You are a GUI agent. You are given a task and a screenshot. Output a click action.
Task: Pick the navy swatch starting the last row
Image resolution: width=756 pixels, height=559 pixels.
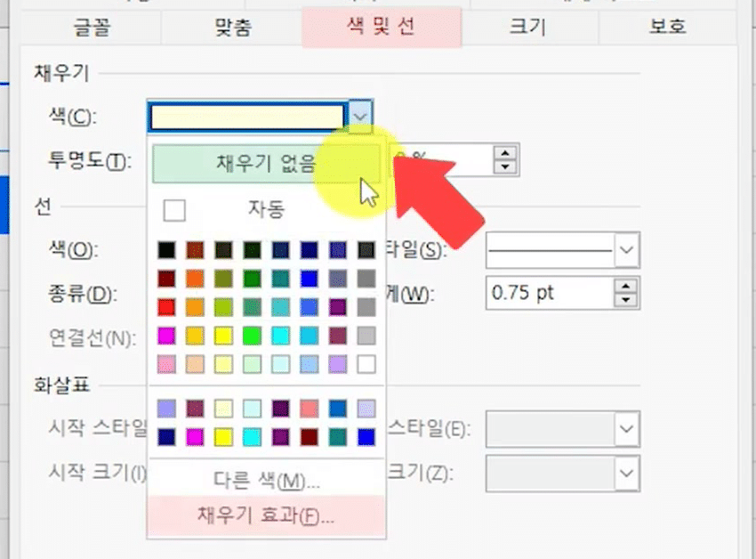[166, 437]
